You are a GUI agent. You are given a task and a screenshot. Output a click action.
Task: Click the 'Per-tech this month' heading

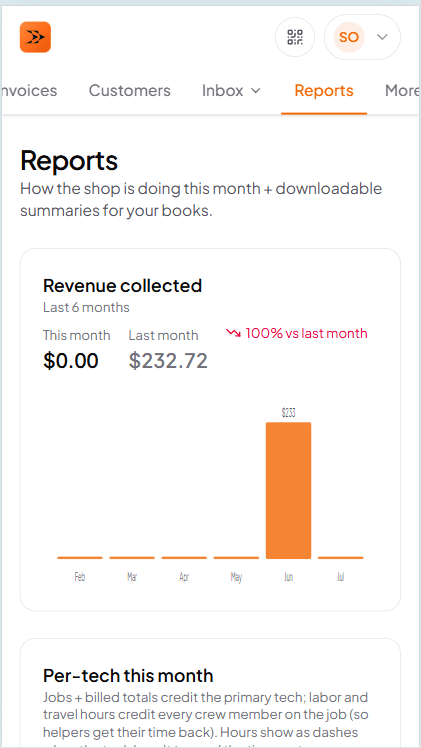coord(128,675)
